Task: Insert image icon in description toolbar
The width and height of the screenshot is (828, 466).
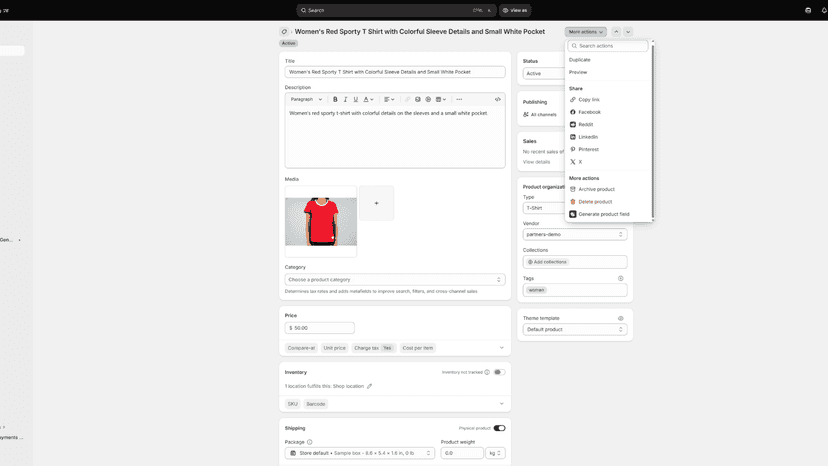Action: [x=418, y=99]
